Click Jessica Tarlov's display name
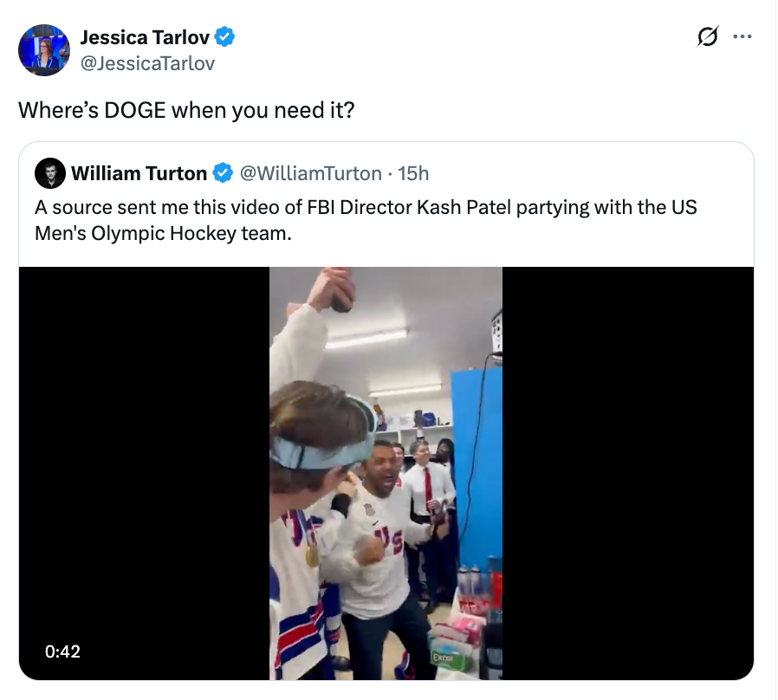The height and width of the screenshot is (700, 778). click(144, 37)
